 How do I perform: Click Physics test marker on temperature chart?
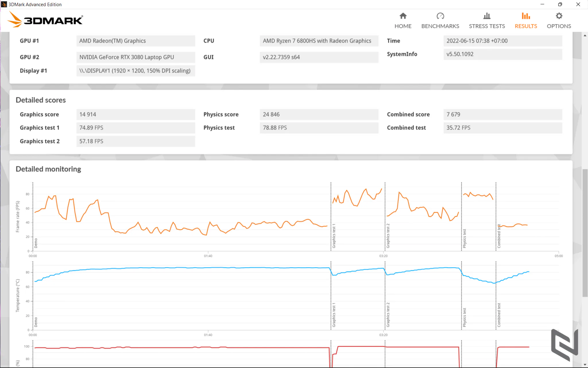click(x=465, y=317)
